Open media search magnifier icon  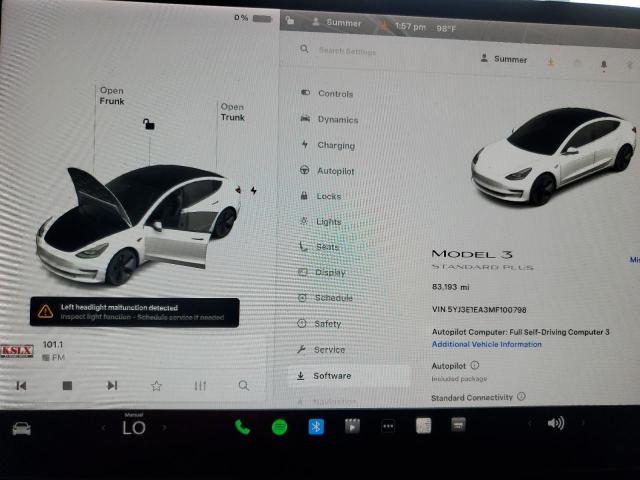coord(244,385)
